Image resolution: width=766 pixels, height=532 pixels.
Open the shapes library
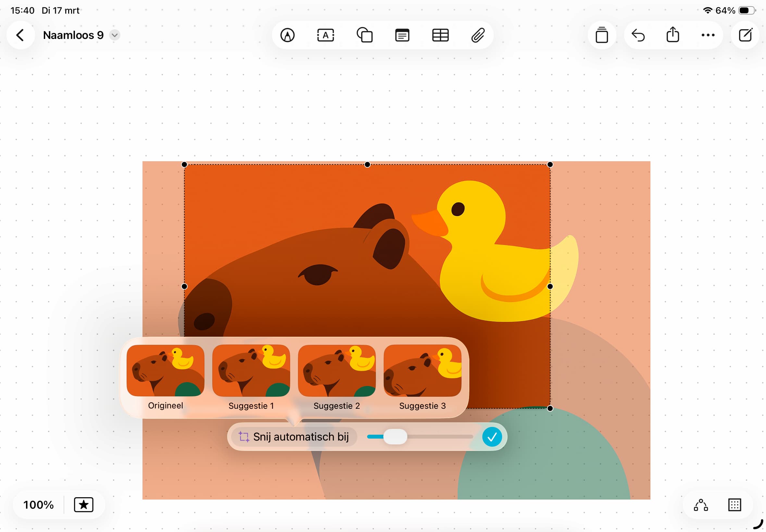(x=364, y=35)
